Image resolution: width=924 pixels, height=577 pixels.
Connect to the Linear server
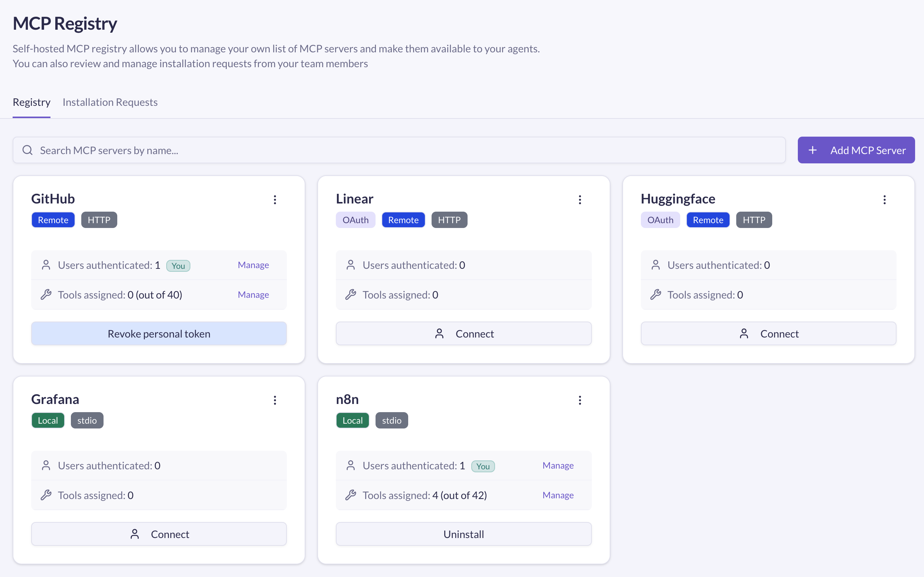[x=463, y=333]
